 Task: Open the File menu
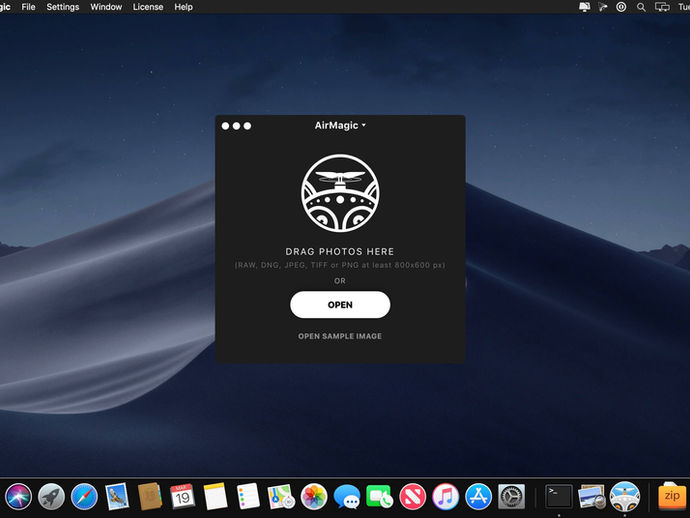[x=28, y=7]
